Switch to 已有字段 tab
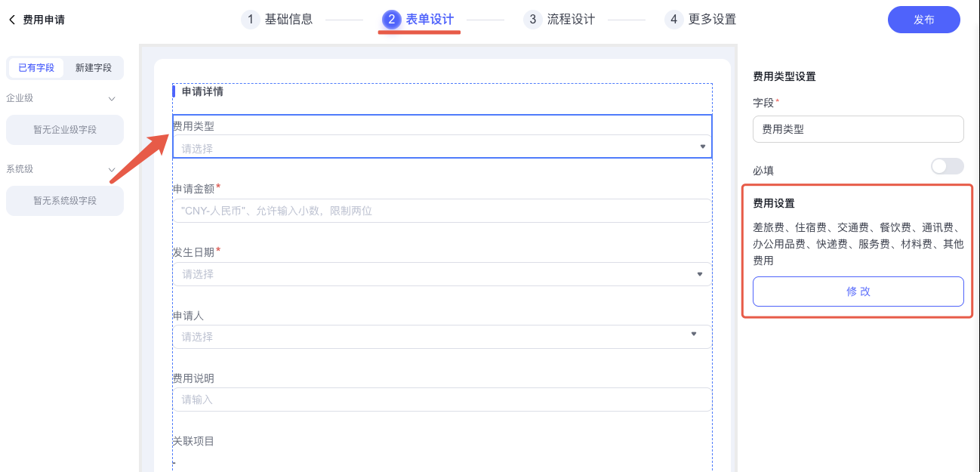 [36, 68]
